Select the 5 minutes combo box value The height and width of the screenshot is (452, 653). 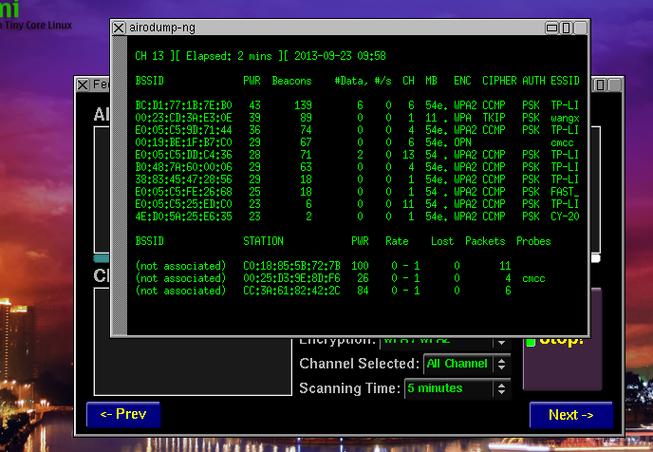tap(449, 389)
